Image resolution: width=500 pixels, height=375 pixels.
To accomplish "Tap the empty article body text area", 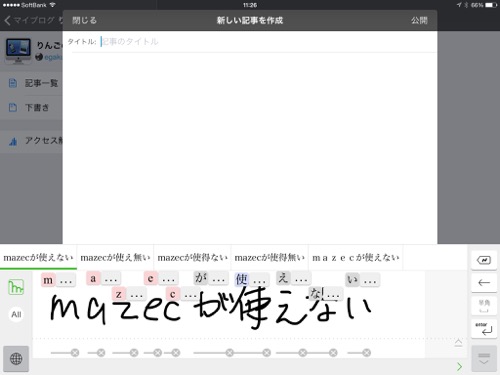I will click(x=250, y=148).
